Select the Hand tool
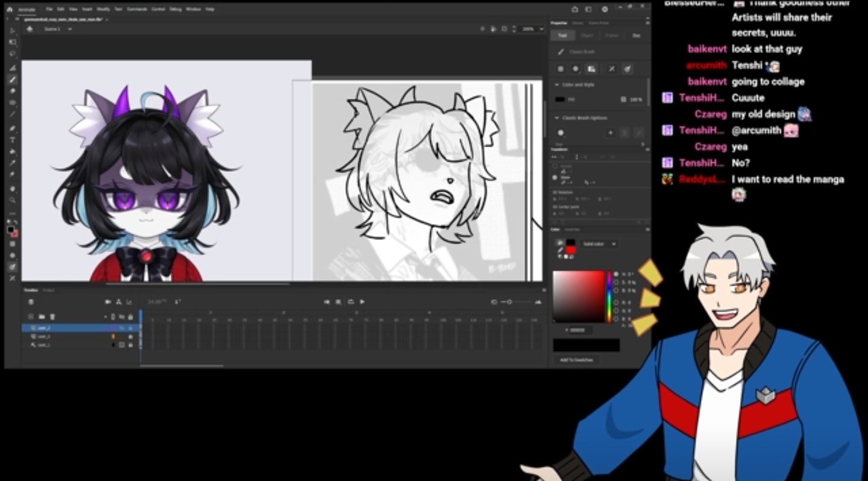The width and height of the screenshot is (868, 481). point(13,189)
